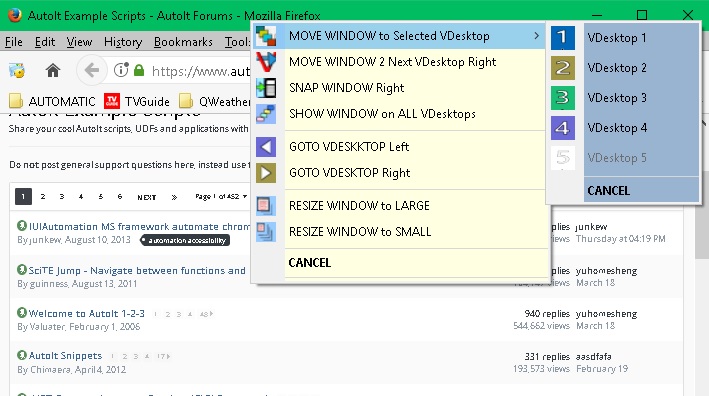709x396 pixels.
Task: Expand the MOVE WINDOW submenu arrow
Action: click(537, 36)
